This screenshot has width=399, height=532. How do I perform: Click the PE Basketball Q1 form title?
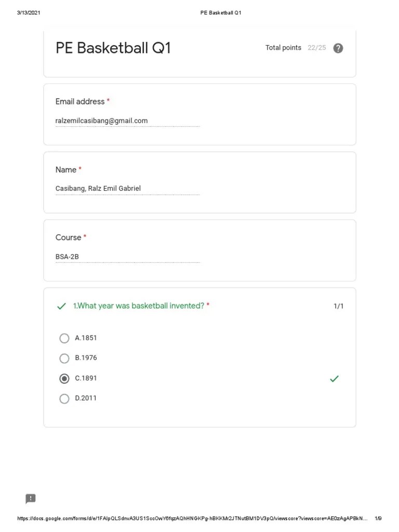coord(113,48)
